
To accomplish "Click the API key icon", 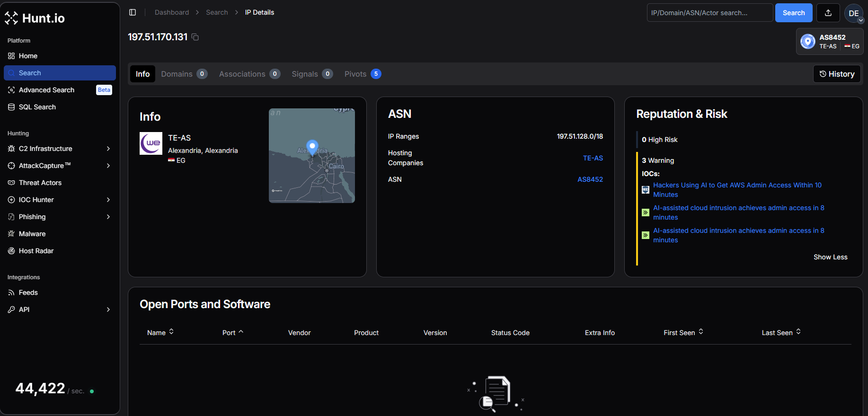I will (x=11, y=310).
